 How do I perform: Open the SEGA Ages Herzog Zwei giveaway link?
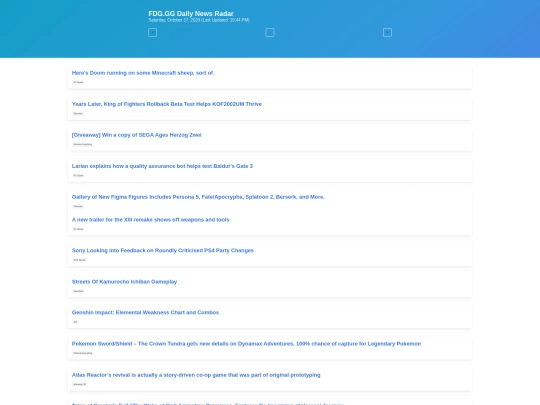tap(136, 135)
